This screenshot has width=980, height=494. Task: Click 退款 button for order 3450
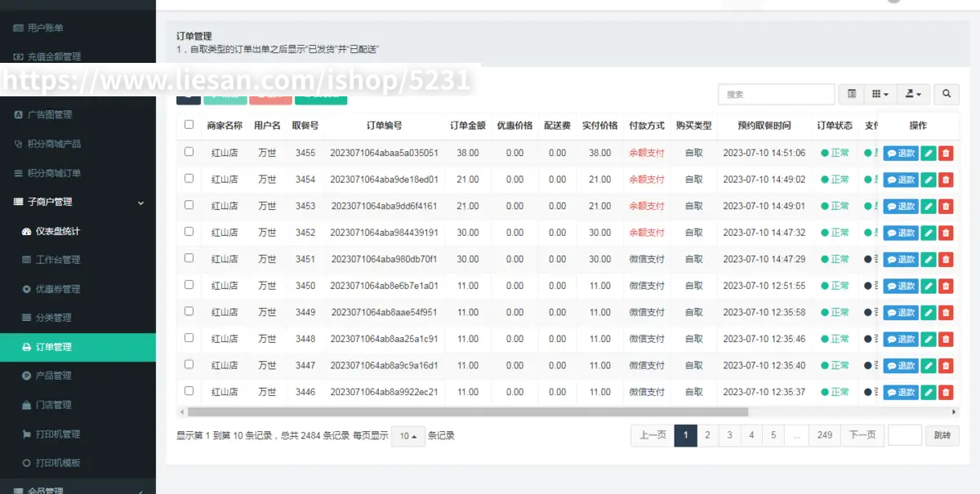[x=901, y=286]
